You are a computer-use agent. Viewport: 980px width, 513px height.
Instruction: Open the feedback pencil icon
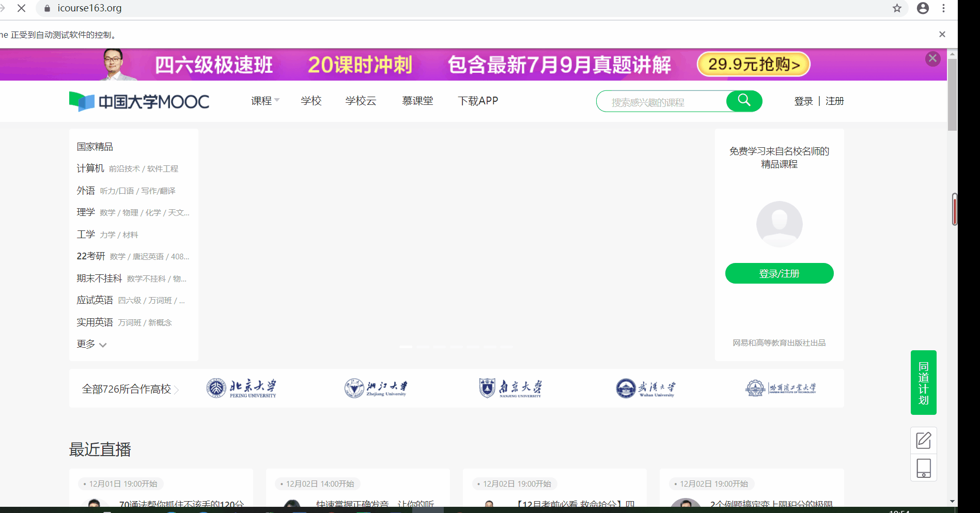[x=923, y=441]
